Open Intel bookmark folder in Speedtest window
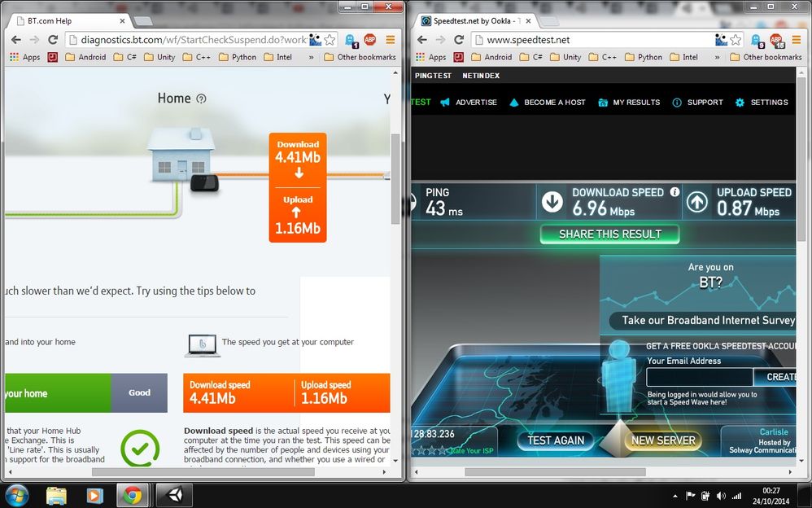The height and width of the screenshot is (508, 812). click(x=683, y=57)
